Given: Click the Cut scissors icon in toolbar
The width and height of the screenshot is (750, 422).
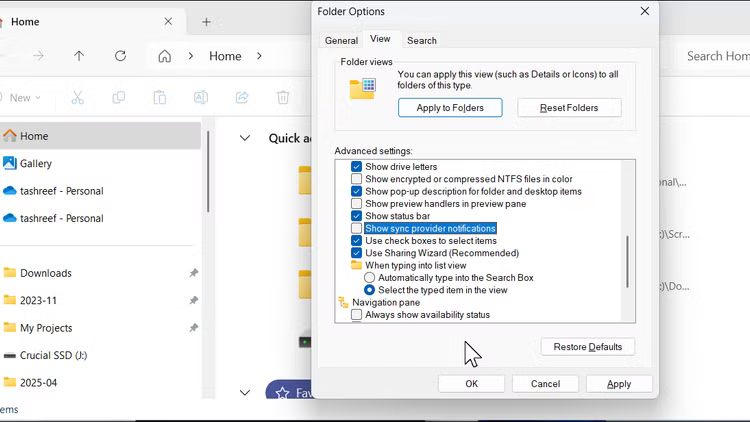Looking at the screenshot, I should [78, 97].
